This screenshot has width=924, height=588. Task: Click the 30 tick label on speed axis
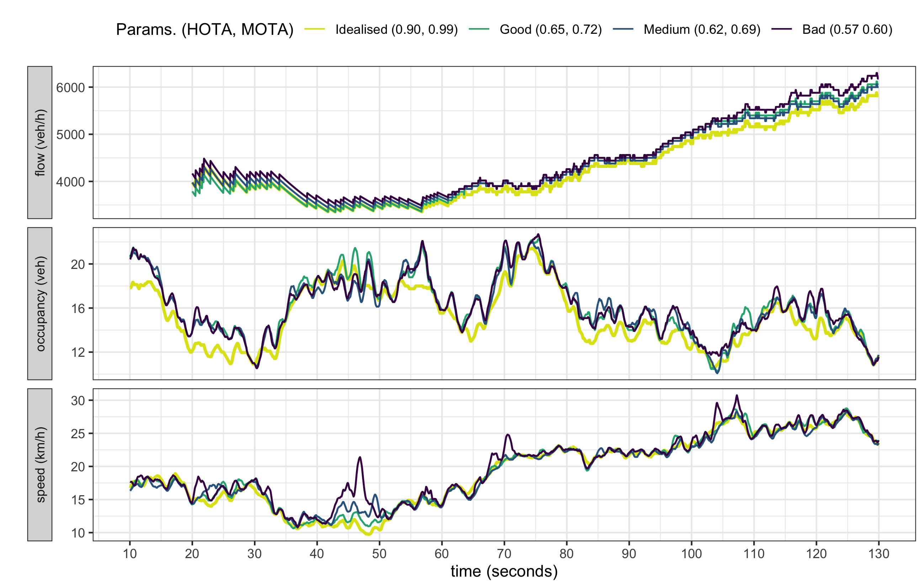(x=77, y=401)
